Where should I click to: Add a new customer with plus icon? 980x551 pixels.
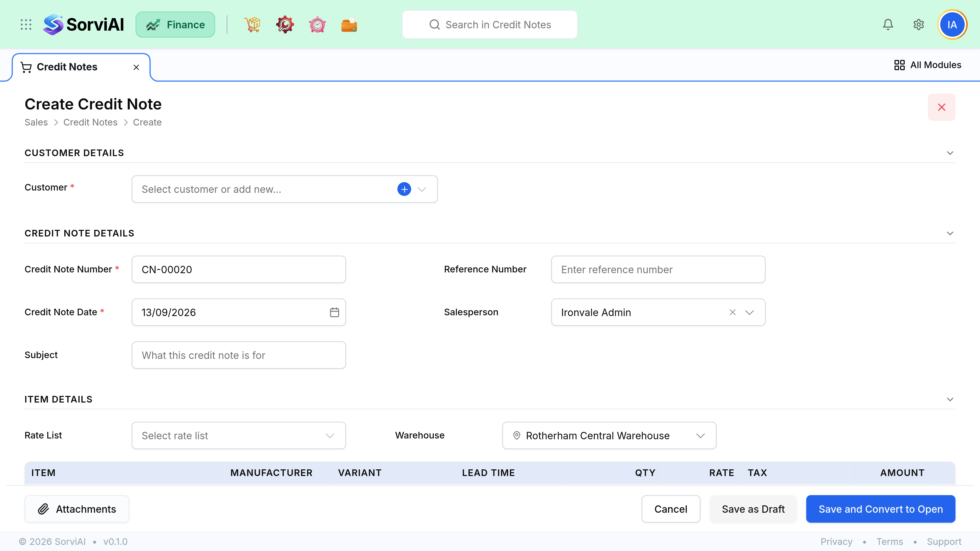pyautogui.click(x=404, y=189)
